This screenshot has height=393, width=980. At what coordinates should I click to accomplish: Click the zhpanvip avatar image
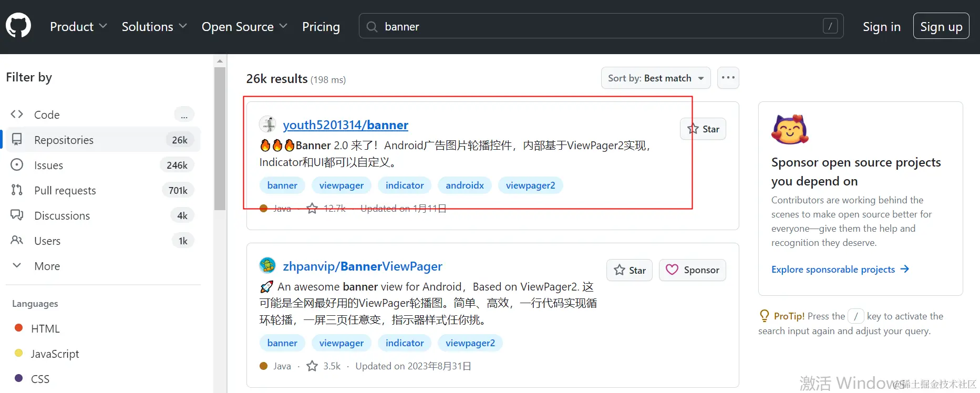click(x=268, y=265)
